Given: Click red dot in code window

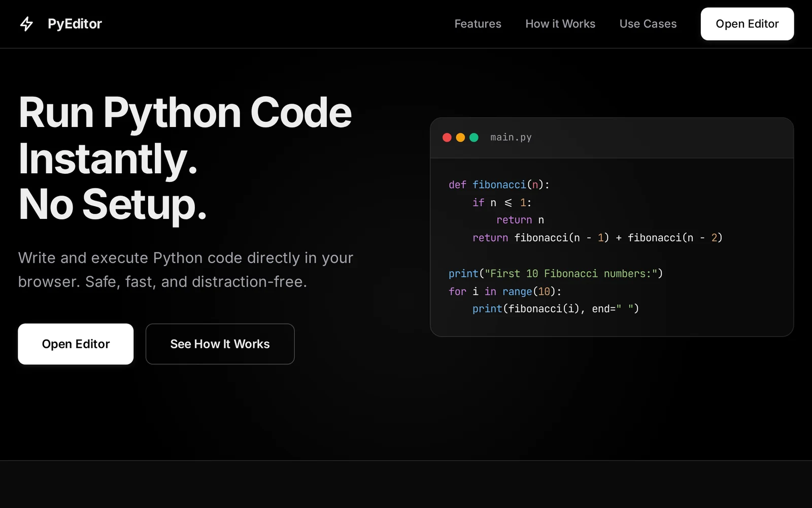Looking at the screenshot, I should 447,138.
